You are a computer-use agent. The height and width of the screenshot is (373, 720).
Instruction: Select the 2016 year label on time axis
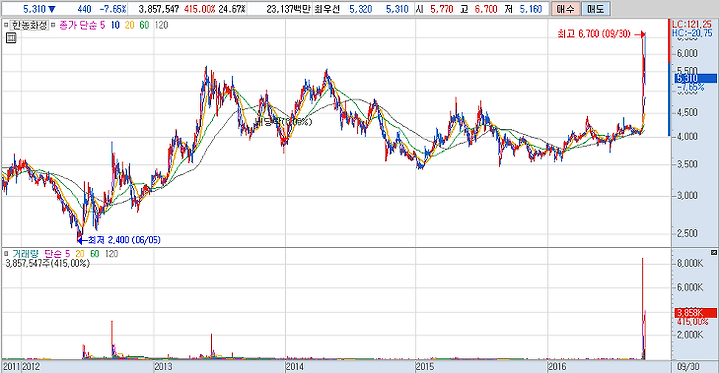click(558, 367)
